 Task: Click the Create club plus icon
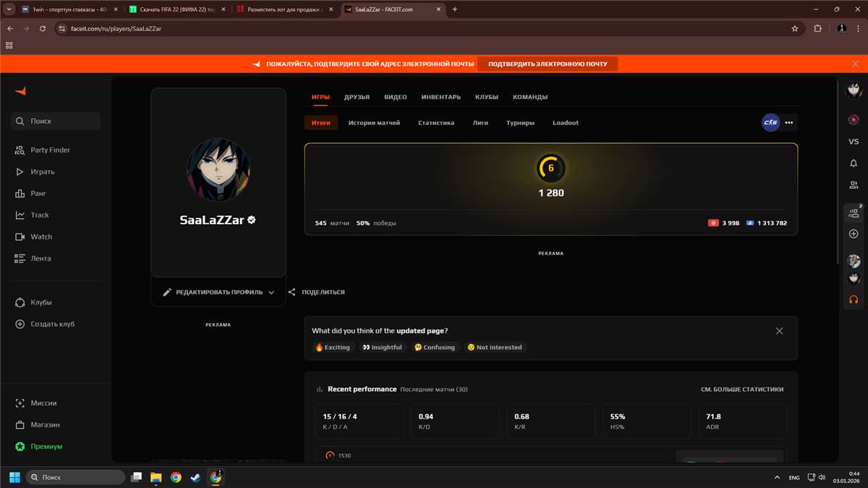(20, 325)
